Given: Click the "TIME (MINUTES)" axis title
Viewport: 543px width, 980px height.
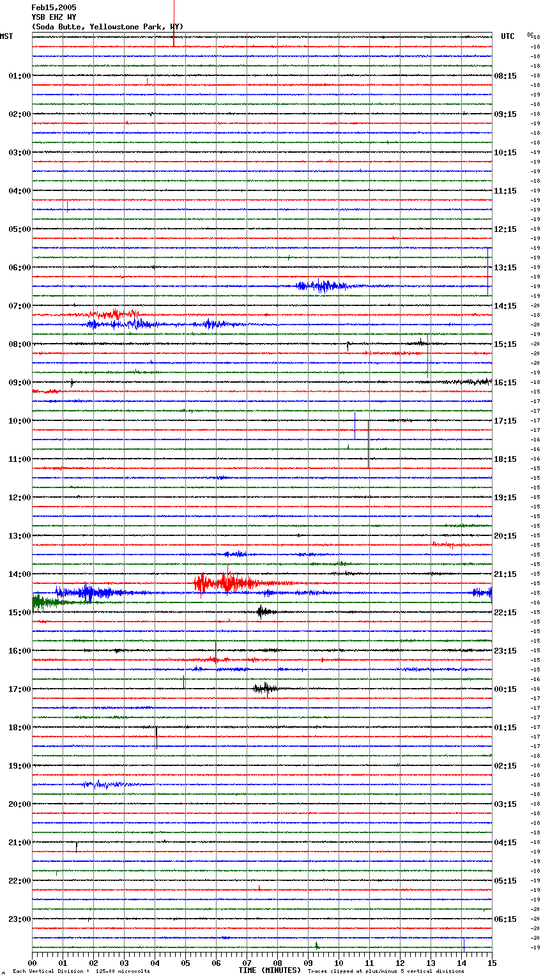Looking at the screenshot, I should click(270, 970).
